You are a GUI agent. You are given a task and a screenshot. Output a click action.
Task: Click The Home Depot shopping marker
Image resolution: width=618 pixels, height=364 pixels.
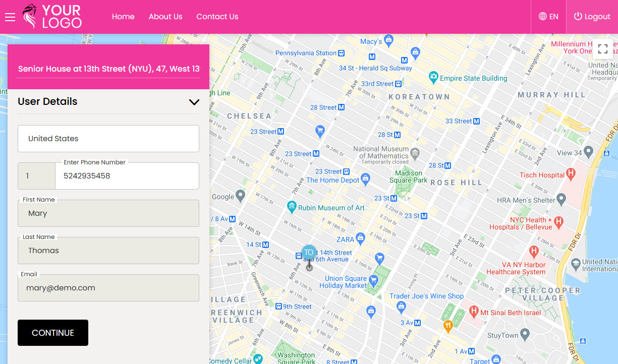[x=366, y=178]
